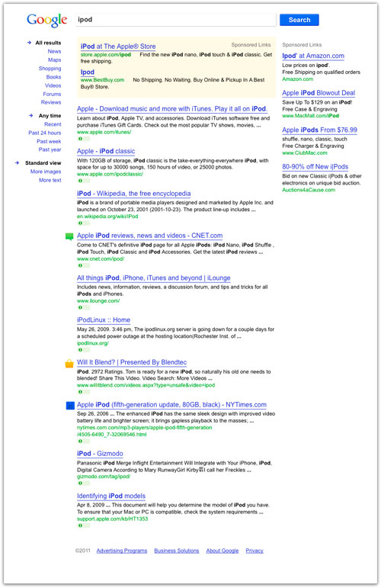Filter results by Past week
381x588 pixels.
pos(49,141)
